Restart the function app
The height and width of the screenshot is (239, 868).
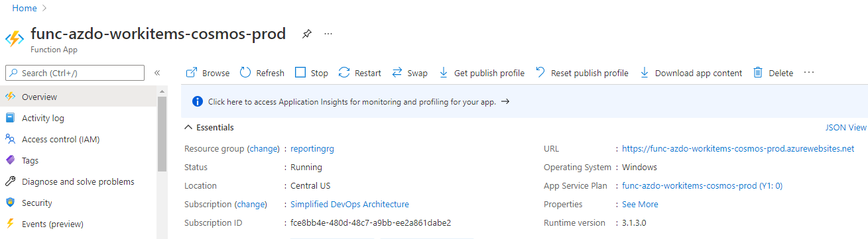click(360, 73)
